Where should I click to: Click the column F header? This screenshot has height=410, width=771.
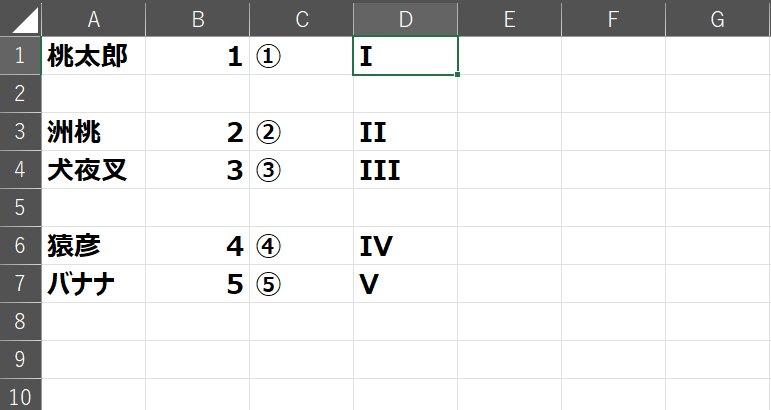coord(613,17)
